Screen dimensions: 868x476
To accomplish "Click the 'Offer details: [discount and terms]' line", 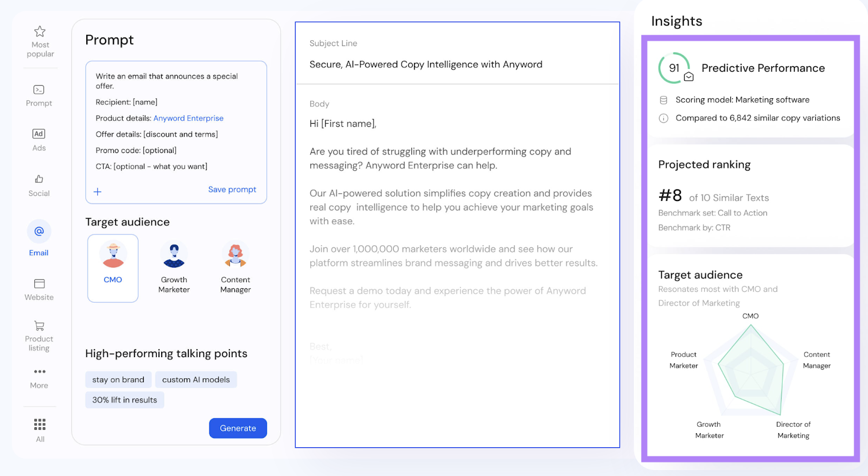I will click(157, 135).
